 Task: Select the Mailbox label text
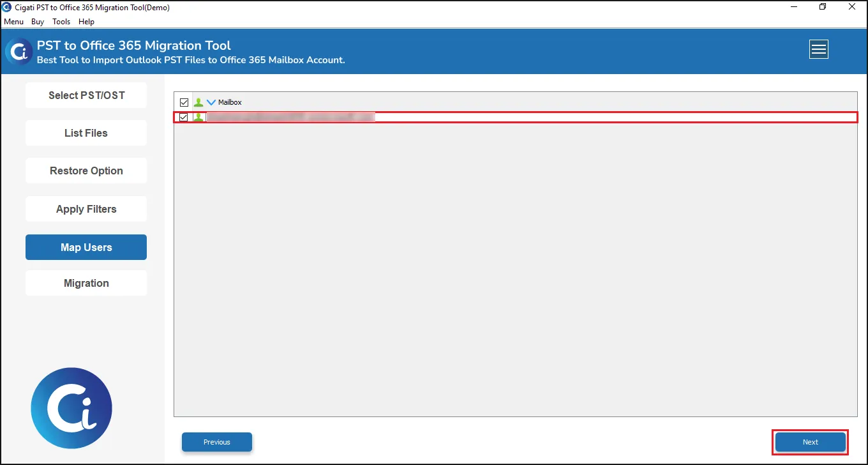click(230, 102)
